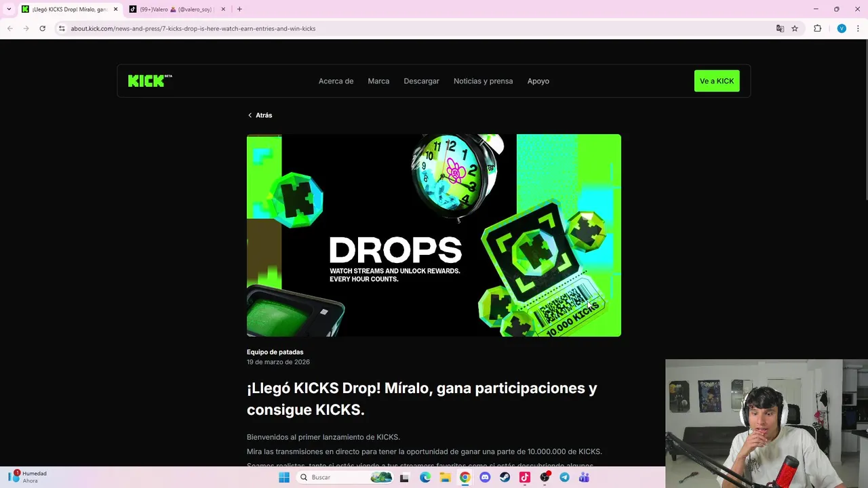The width and height of the screenshot is (868, 488).
Task: Open the Chrome profile avatar
Action: pyautogui.click(x=842, y=28)
